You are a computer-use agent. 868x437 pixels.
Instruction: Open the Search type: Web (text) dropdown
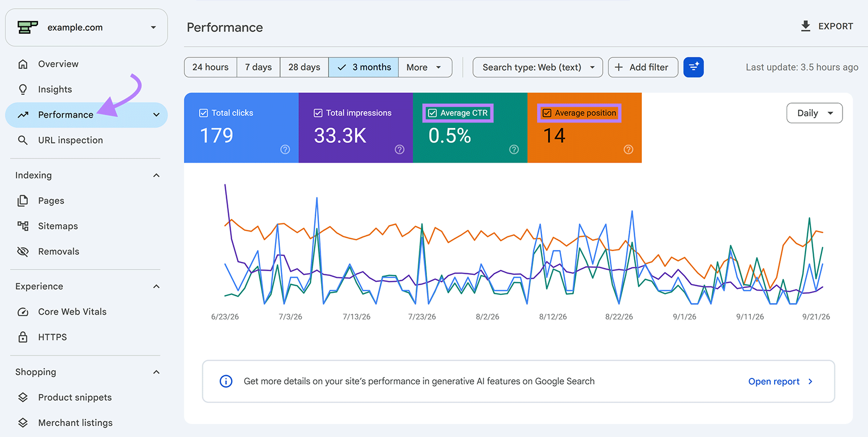click(x=538, y=67)
